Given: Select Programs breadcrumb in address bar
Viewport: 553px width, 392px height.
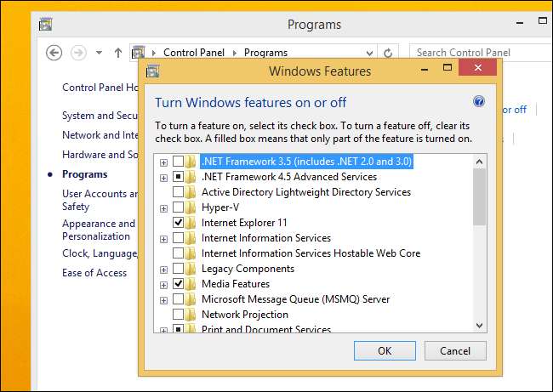Looking at the screenshot, I should 265,53.
